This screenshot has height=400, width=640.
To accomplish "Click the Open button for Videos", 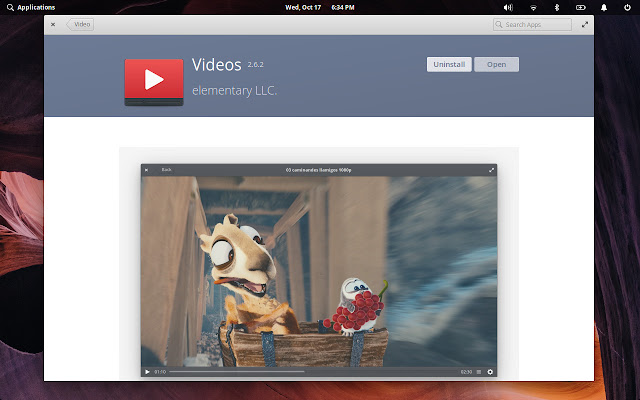I will (x=496, y=64).
